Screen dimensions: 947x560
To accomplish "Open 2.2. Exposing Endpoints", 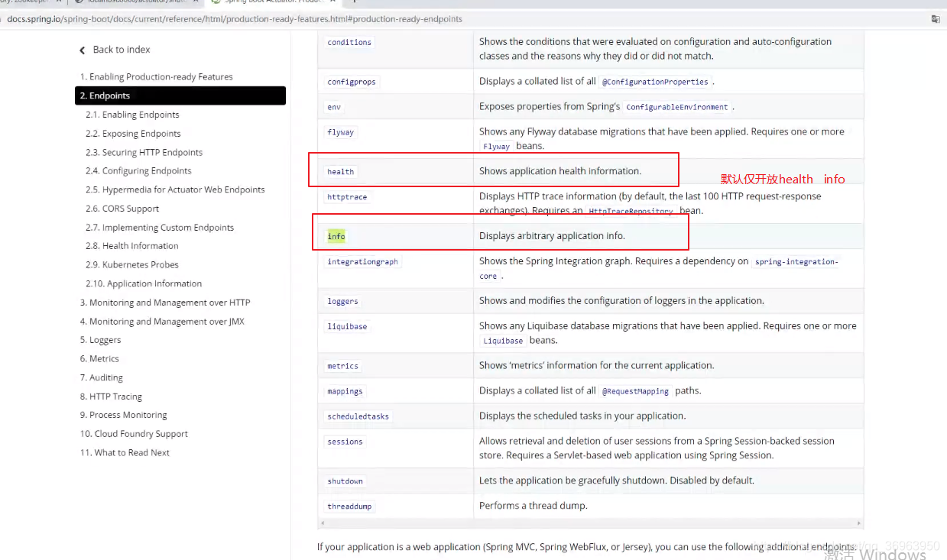I will [x=133, y=134].
